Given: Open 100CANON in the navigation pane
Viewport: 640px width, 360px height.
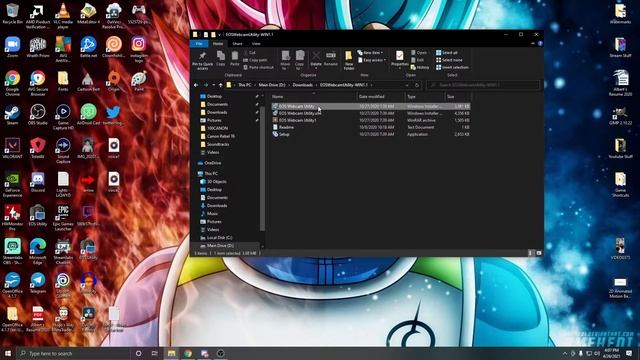Looking at the screenshot, I should pyautogui.click(x=217, y=128).
